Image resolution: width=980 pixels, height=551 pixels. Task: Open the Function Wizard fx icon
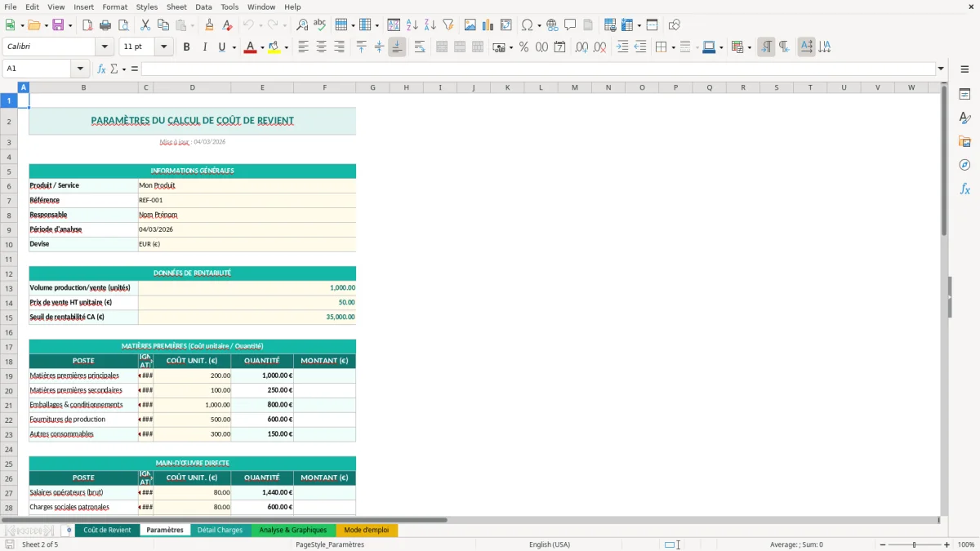[x=101, y=69]
